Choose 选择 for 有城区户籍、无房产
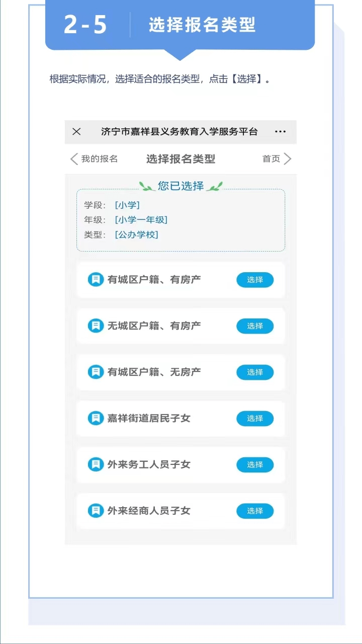Viewport: 362px width, 644px height. 255,372
